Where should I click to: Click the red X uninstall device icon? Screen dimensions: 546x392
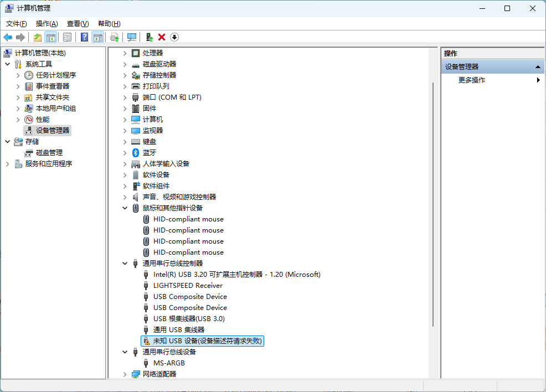[x=162, y=37]
